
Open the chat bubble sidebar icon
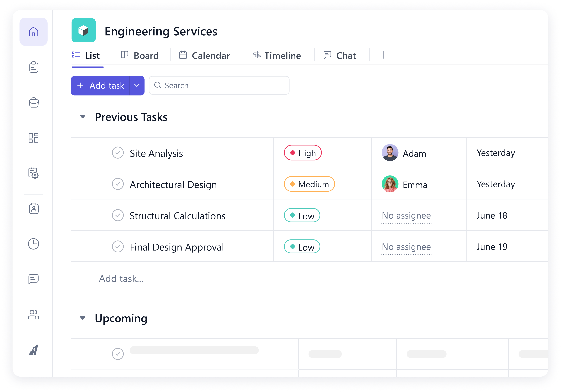tap(33, 279)
